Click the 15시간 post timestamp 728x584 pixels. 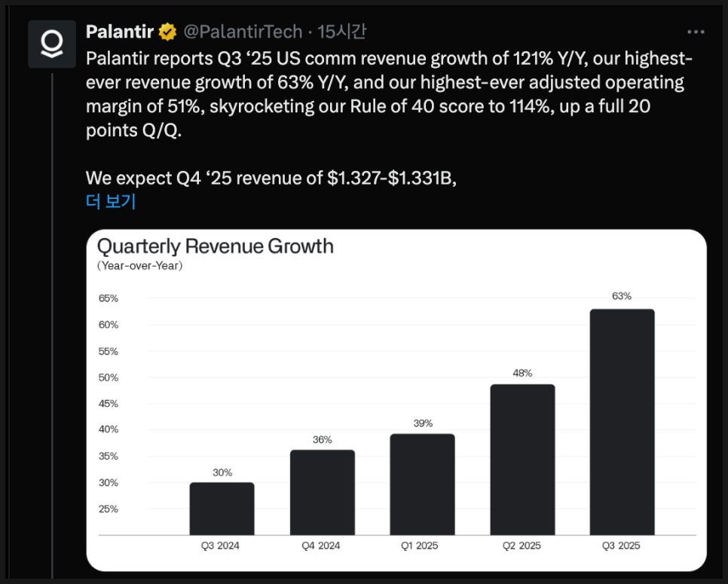(341, 32)
